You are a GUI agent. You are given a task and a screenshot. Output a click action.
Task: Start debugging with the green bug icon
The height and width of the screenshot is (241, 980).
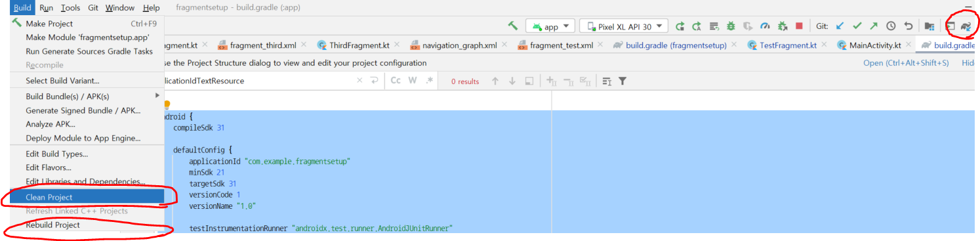point(731,26)
